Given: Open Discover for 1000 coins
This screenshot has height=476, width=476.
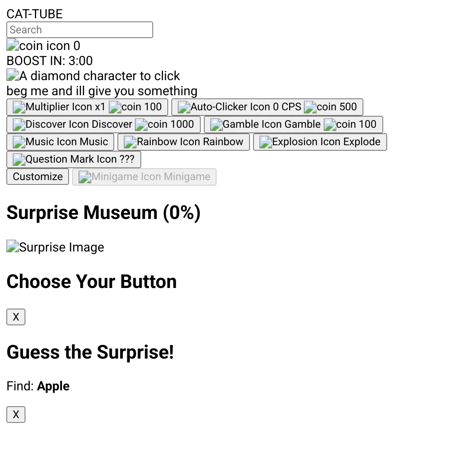Looking at the screenshot, I should coord(104,125).
